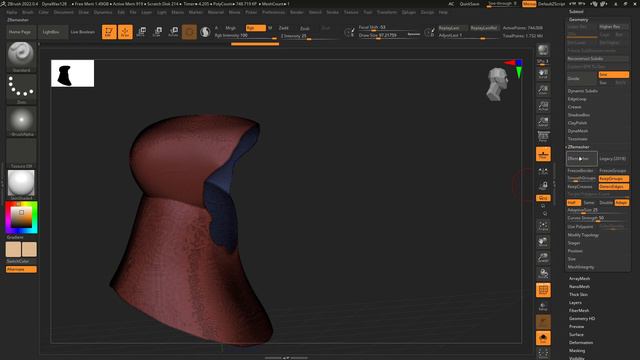Click the Divide button
Viewport: 640px width, 360px height.
coord(582,78)
